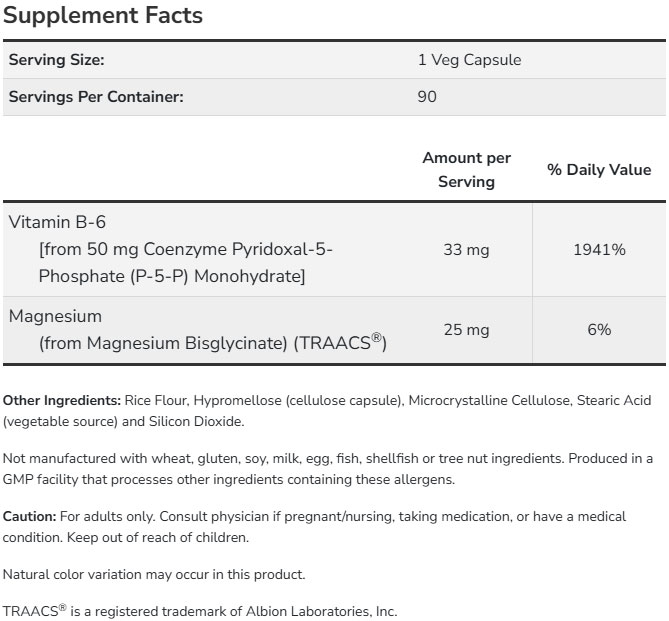Select the 1 Veg Capsule value
Viewport: 669px width, 621px height.
point(469,60)
